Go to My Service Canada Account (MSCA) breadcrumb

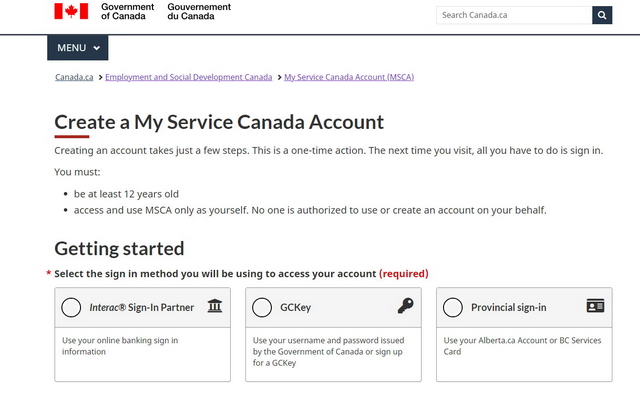[x=349, y=77]
